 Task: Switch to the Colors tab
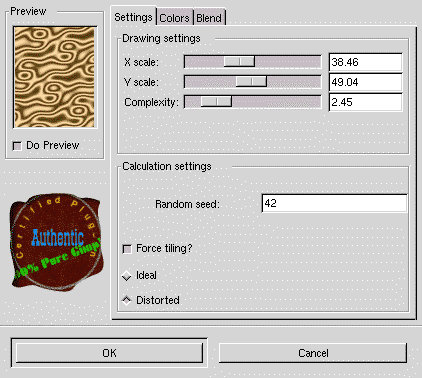(174, 18)
